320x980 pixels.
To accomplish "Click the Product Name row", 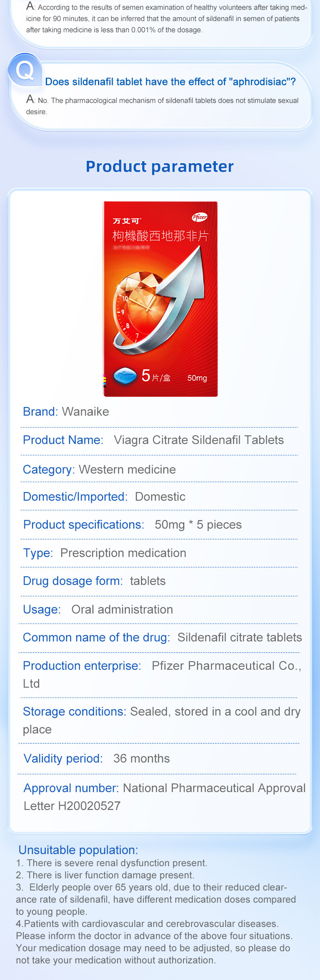I will click(x=153, y=440).
